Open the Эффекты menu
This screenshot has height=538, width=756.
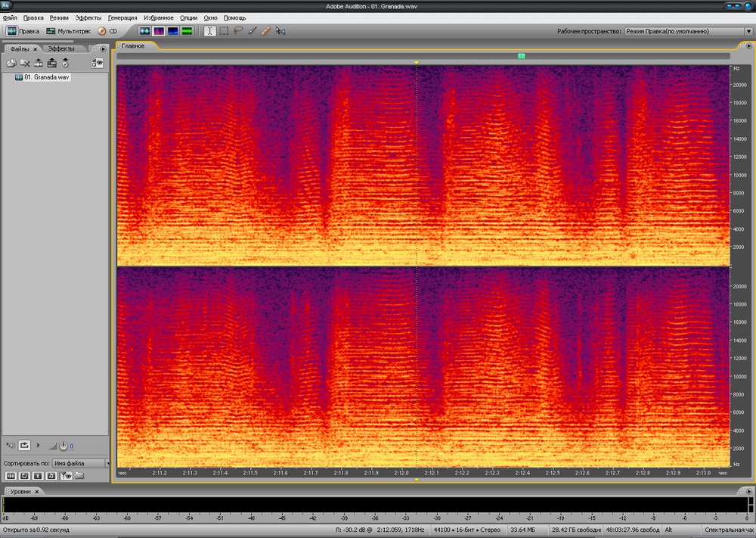(x=88, y=18)
